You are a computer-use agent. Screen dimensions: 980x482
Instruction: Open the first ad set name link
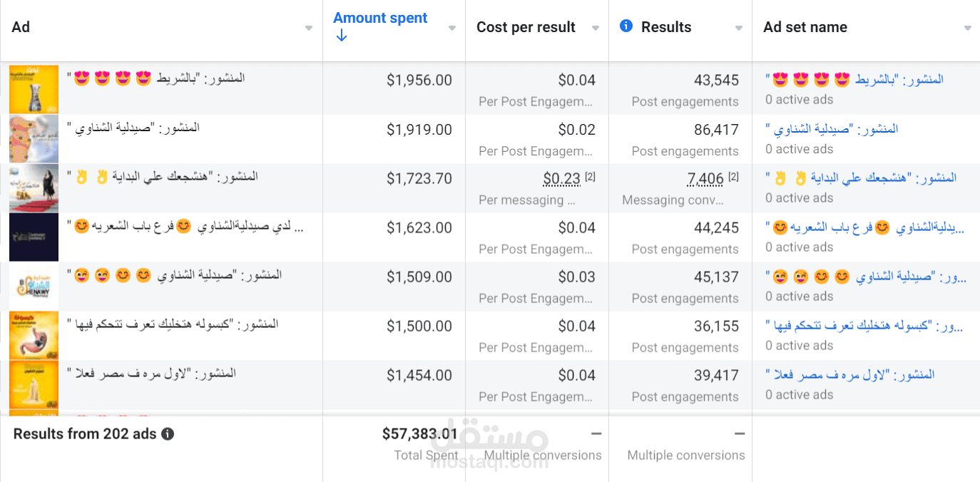click(854, 80)
